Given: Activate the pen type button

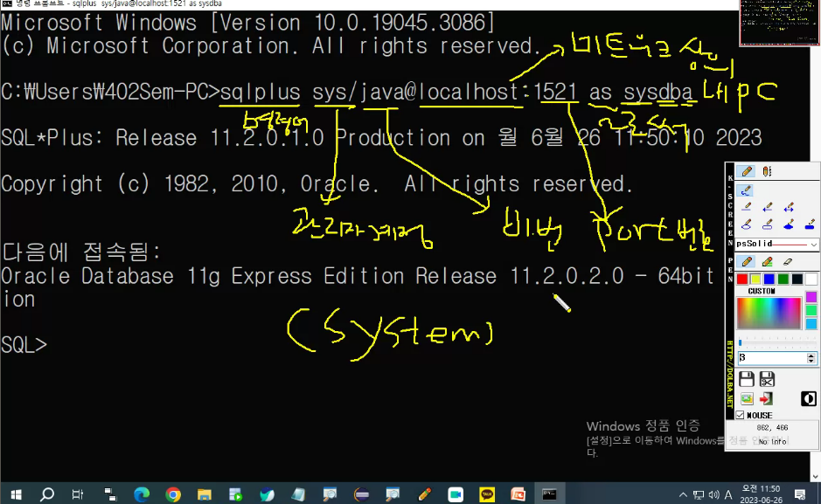Looking at the screenshot, I should [x=747, y=261].
